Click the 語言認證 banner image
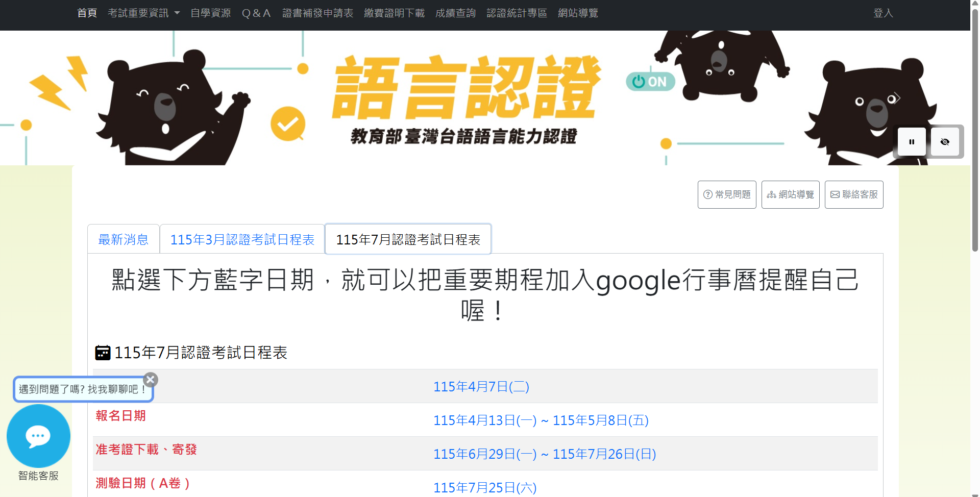This screenshot has height=497, width=980. tap(485, 98)
